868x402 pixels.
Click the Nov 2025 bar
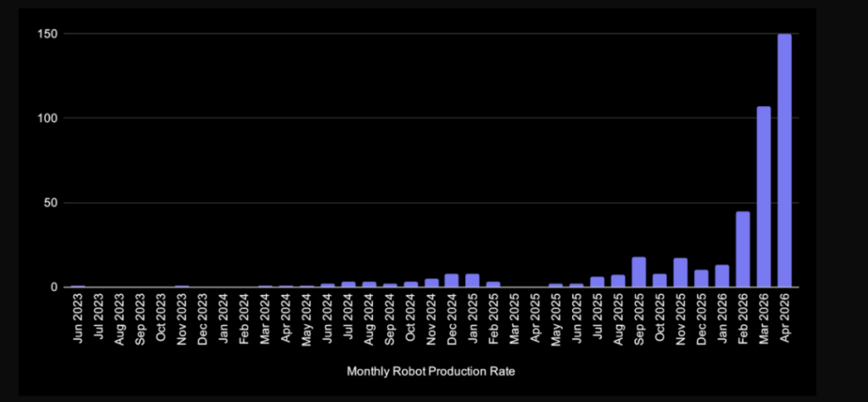[x=680, y=273]
